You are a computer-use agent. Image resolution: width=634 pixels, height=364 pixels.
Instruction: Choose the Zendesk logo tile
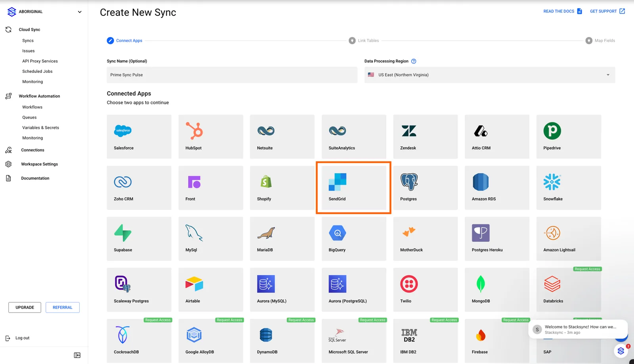[425, 137]
